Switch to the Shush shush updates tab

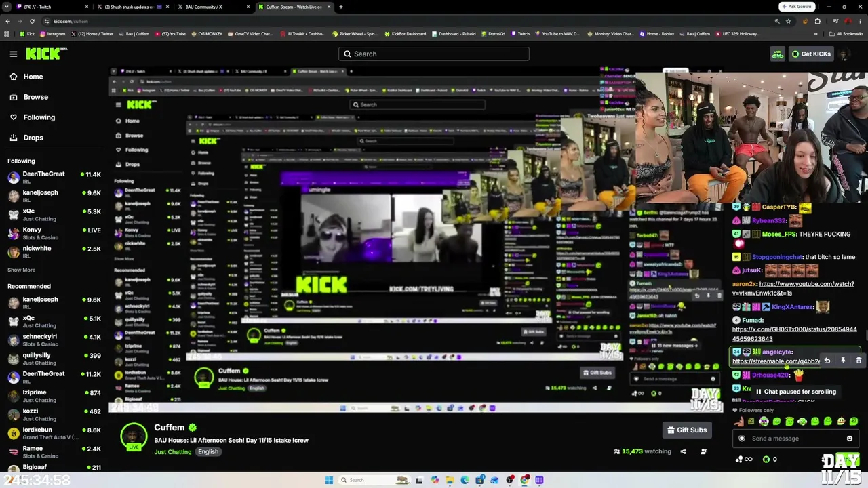pos(133,7)
